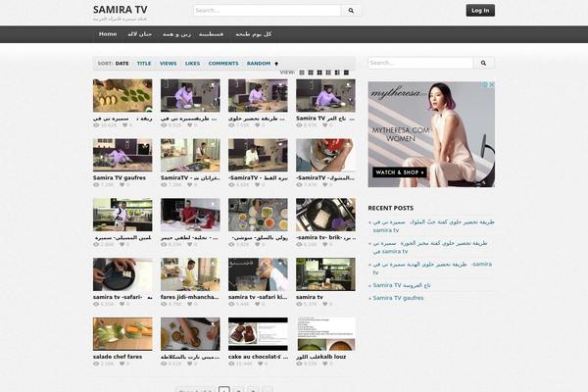This screenshot has height=392, width=588.
Task: Open the samira tv -safari ki thumbnail
Action: [258, 274]
